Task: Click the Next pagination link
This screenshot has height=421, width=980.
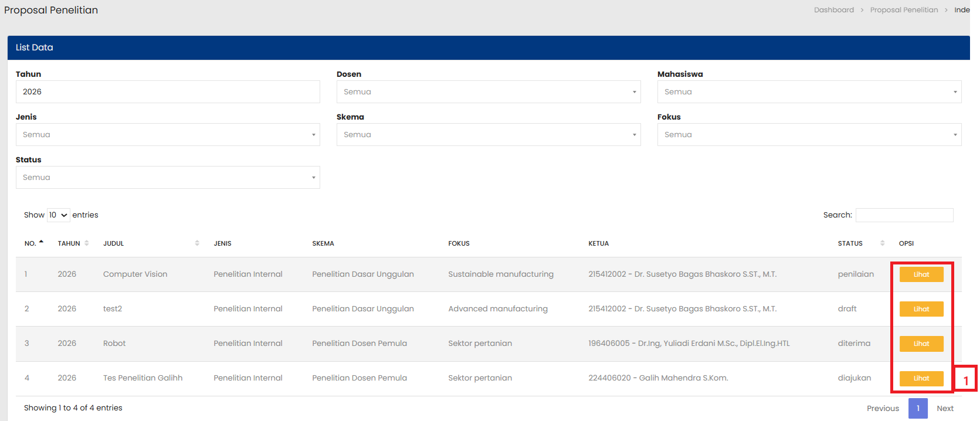Action: (x=944, y=408)
